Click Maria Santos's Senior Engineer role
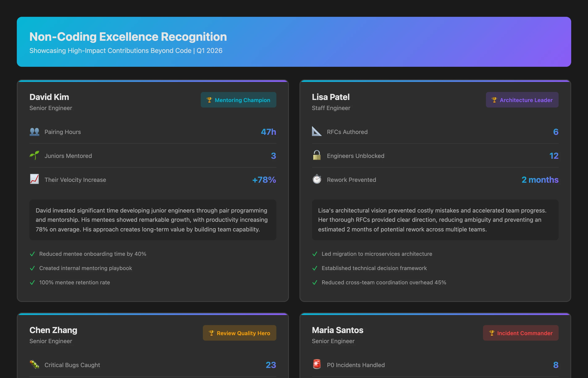 pyautogui.click(x=333, y=341)
